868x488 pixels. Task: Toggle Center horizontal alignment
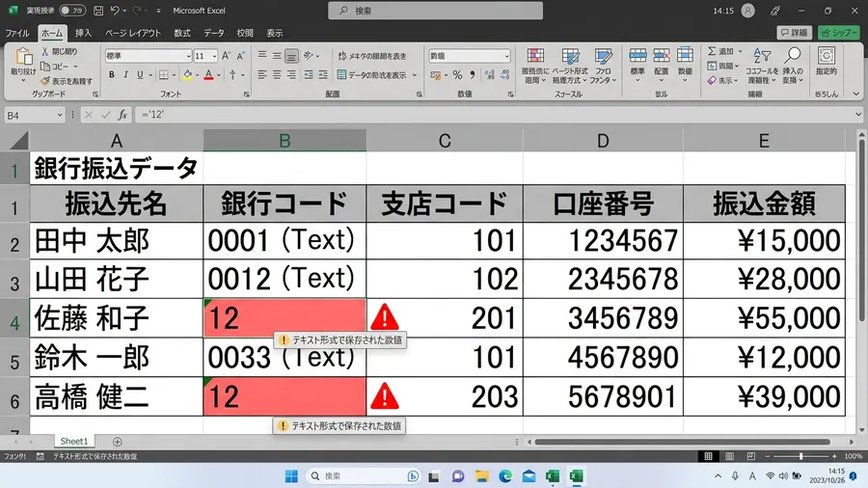click(x=277, y=74)
